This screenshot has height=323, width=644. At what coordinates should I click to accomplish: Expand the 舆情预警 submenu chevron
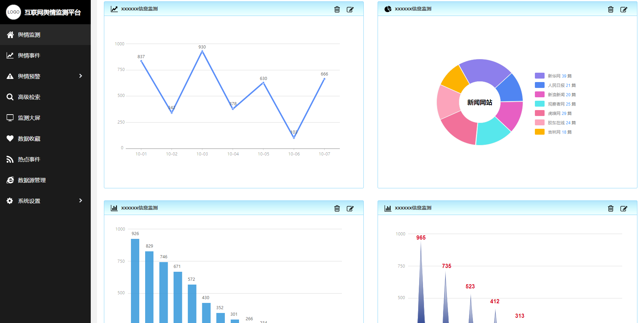pos(81,76)
